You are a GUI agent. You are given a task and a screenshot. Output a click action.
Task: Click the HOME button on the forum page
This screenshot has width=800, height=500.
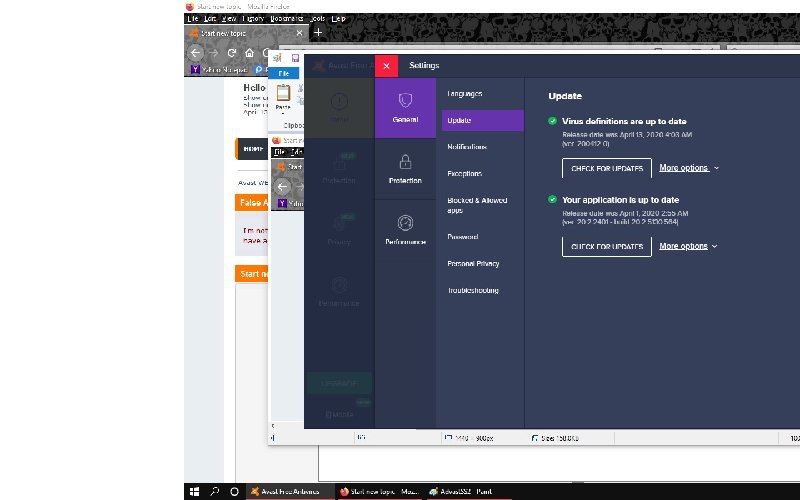point(252,148)
